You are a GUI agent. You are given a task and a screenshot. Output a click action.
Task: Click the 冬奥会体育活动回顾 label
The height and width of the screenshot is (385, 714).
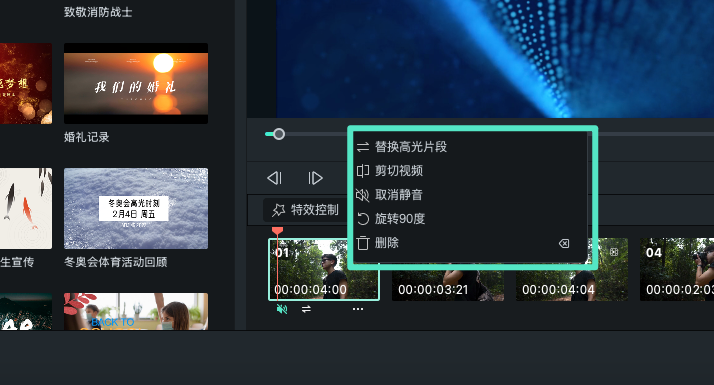click(116, 262)
